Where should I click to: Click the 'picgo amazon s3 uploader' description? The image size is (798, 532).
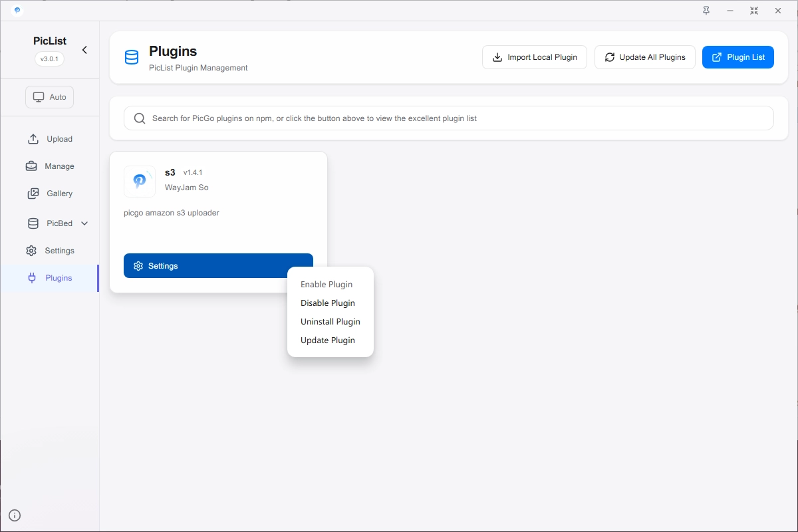pos(172,213)
